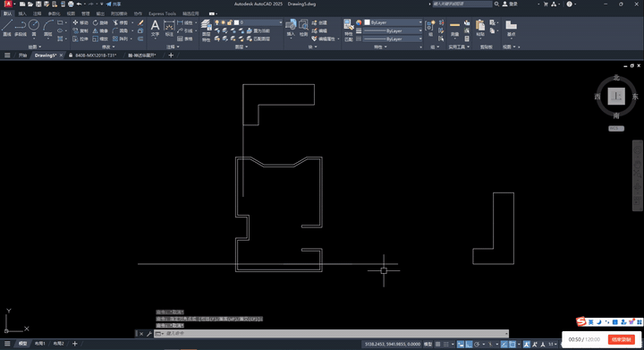Open Layer Properties manager icon
Viewport: 644px width, 350px height.
pos(207,30)
